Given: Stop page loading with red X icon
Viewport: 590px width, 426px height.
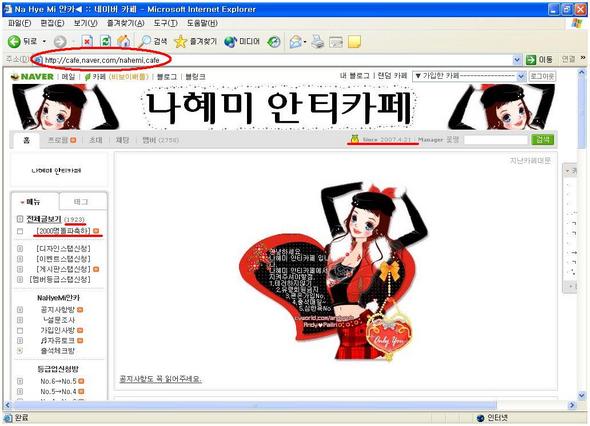Looking at the screenshot, I should [87, 41].
